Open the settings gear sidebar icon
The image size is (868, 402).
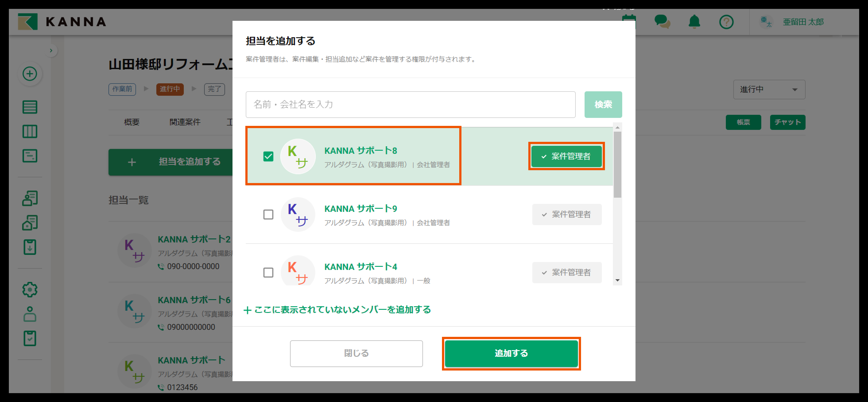point(30,289)
